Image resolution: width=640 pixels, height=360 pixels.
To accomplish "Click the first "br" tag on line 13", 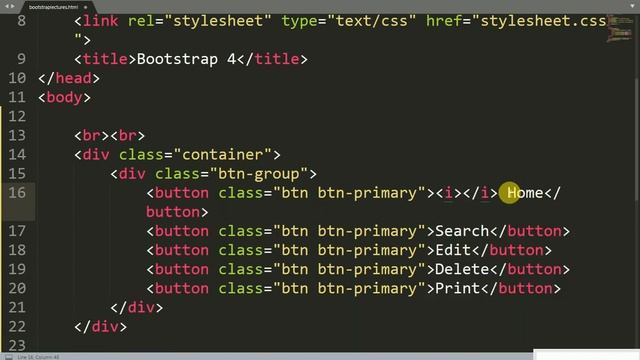I will [x=91, y=136].
